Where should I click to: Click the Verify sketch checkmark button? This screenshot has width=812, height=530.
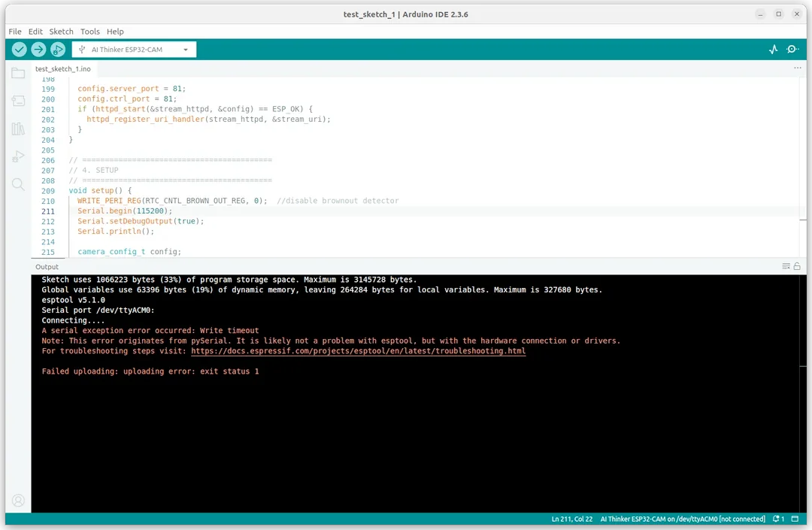19,49
